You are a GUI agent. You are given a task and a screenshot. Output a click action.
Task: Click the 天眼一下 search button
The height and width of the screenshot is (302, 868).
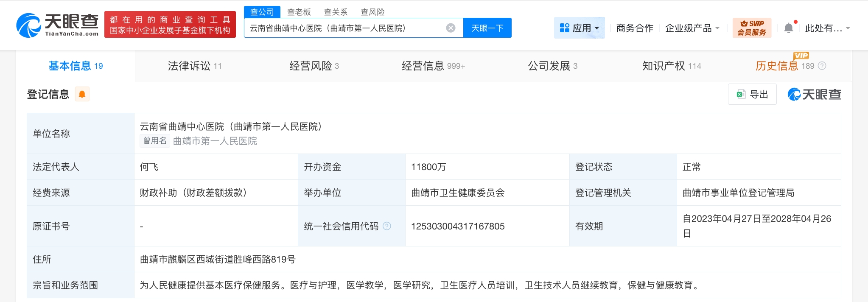[487, 28]
